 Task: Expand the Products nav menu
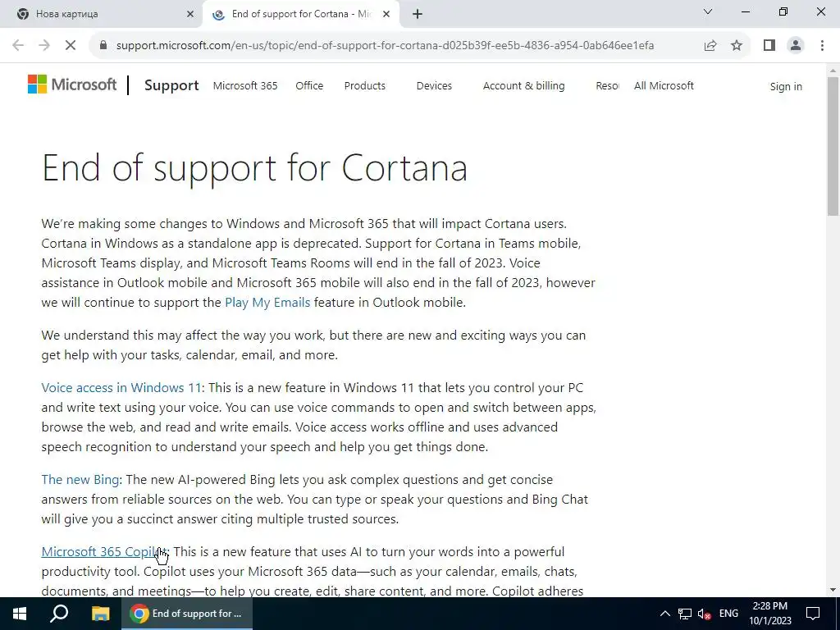click(x=365, y=85)
